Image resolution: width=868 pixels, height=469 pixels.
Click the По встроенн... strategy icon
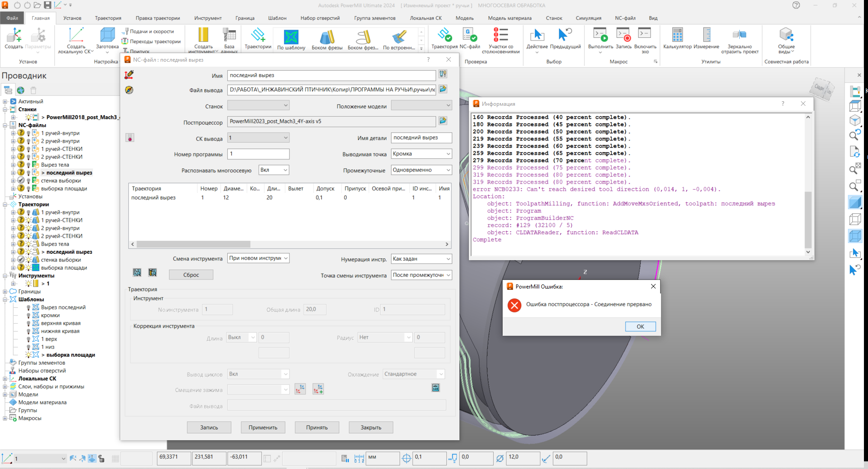(399, 36)
